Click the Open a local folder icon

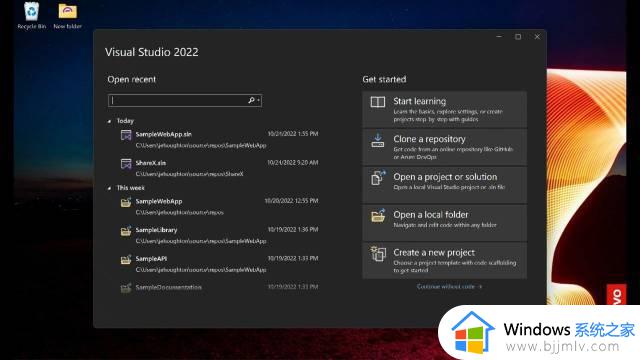[x=378, y=216]
